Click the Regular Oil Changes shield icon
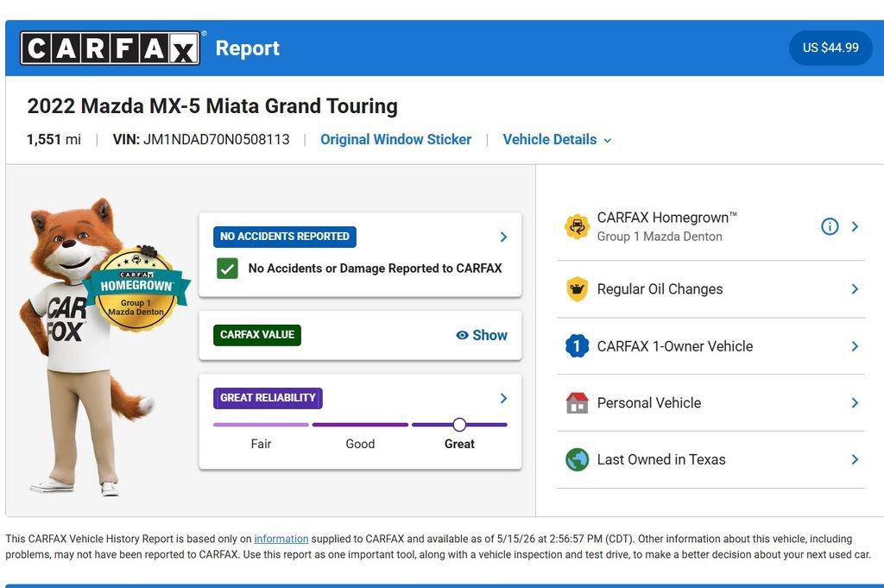884x588 pixels. point(577,289)
